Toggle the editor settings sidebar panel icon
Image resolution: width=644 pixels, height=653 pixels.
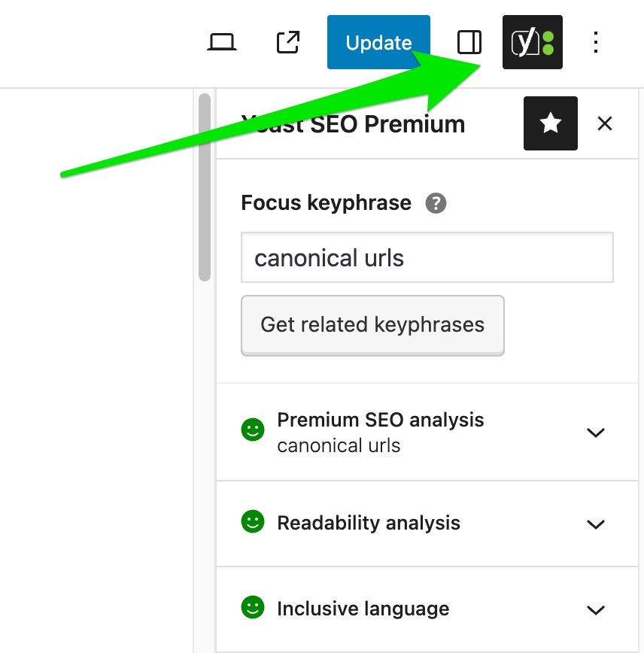pyautogui.click(x=469, y=42)
